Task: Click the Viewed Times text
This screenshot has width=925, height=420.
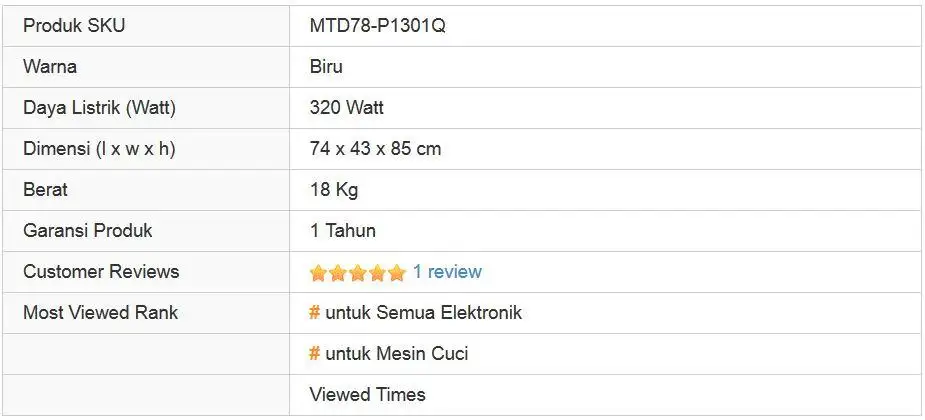Action: [x=367, y=395]
